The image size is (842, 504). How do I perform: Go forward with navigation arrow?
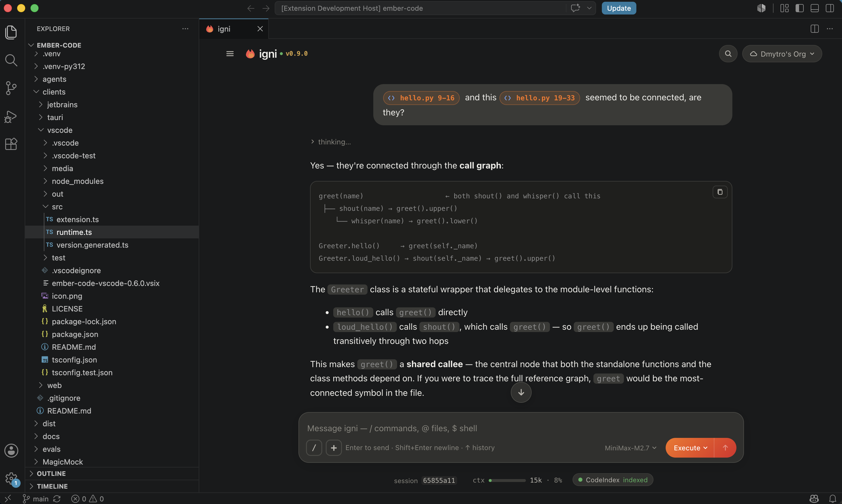pos(266,8)
